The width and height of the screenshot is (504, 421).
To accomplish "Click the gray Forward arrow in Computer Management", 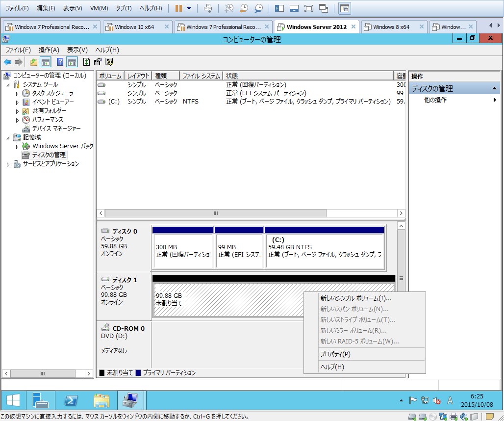I will [19, 62].
